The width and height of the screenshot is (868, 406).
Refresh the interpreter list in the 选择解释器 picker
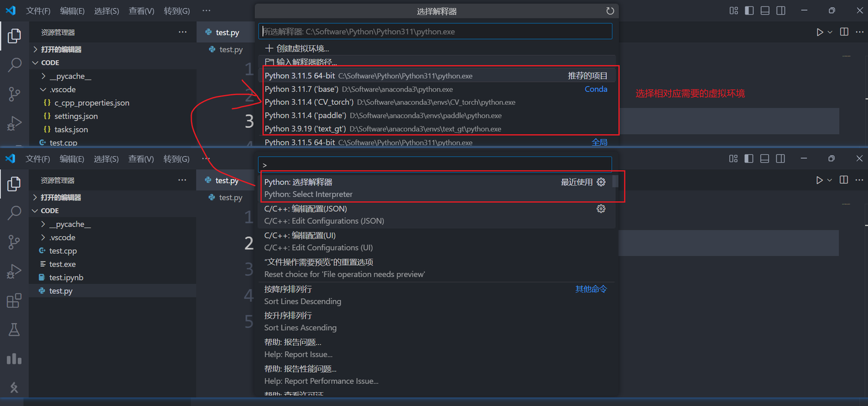610,11
